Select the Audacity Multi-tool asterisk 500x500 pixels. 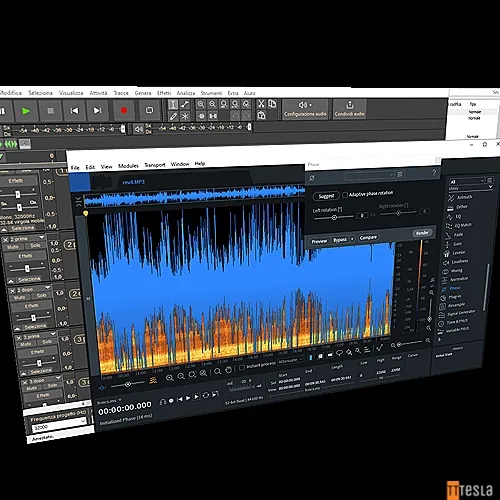pos(185,116)
